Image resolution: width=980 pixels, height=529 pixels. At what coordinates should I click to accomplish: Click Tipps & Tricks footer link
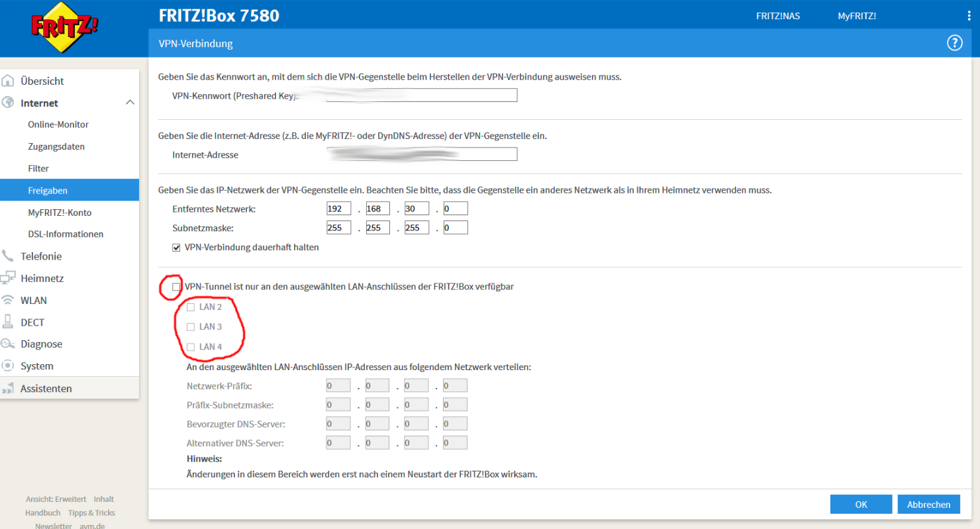(x=91, y=512)
